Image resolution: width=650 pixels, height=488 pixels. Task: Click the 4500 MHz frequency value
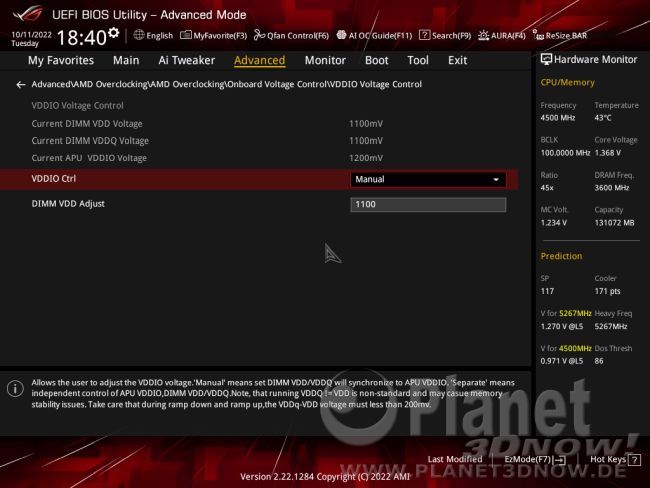coord(558,118)
